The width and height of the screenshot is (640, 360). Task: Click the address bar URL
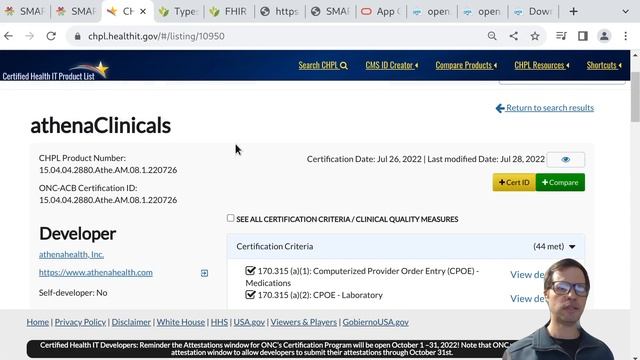click(156, 36)
